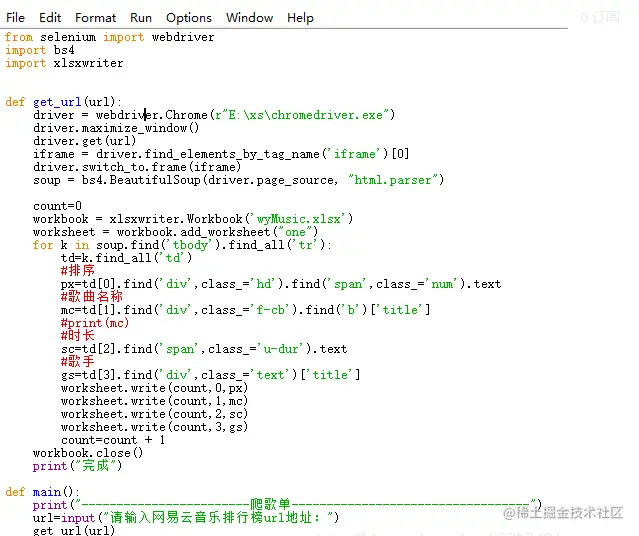Viewport: 639px width, 536px height.
Task: Click the 'def main():' definition
Action: point(42,492)
